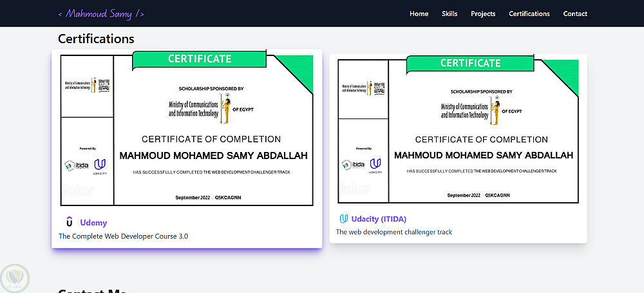Open the Udacity (ITIDA) certificate link
The image size is (644, 293).
point(379,219)
